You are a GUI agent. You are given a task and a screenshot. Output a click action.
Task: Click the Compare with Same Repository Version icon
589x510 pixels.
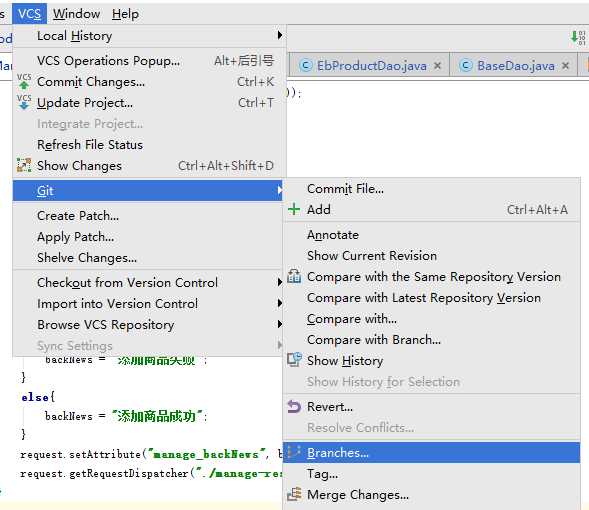tap(294, 276)
